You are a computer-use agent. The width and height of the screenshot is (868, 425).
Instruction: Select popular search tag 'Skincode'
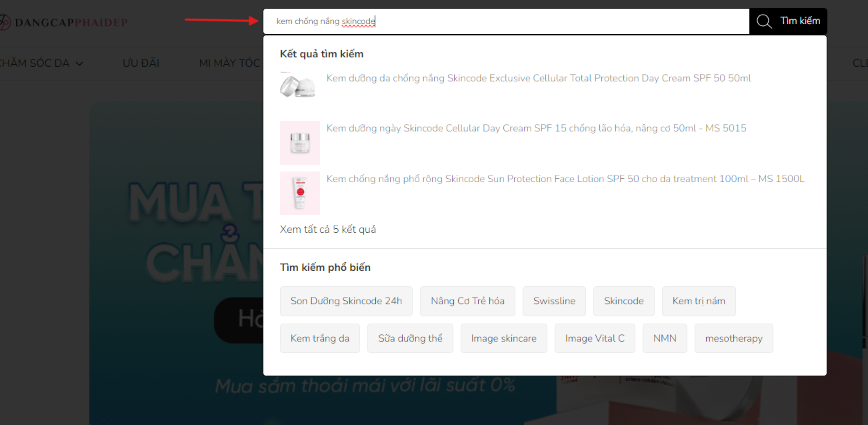pyautogui.click(x=624, y=301)
